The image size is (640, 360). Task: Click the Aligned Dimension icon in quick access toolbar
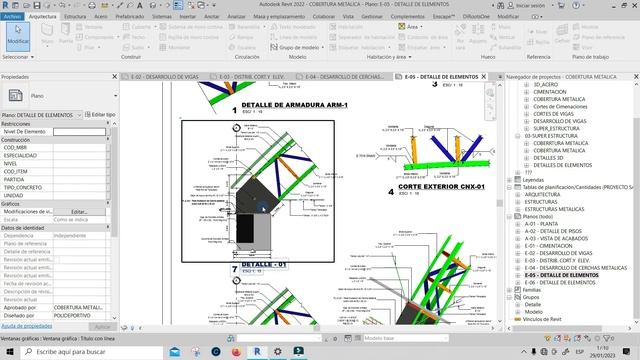[x=120, y=5]
